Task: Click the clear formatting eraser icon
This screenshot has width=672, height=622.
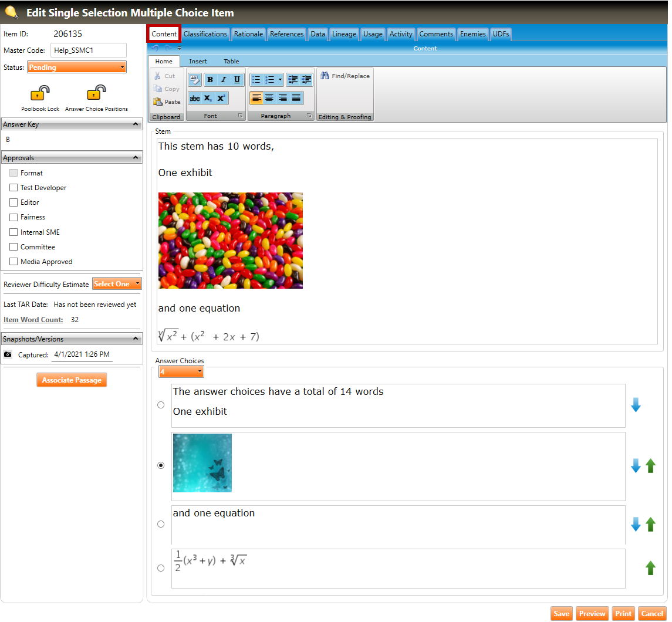Action: (x=194, y=80)
